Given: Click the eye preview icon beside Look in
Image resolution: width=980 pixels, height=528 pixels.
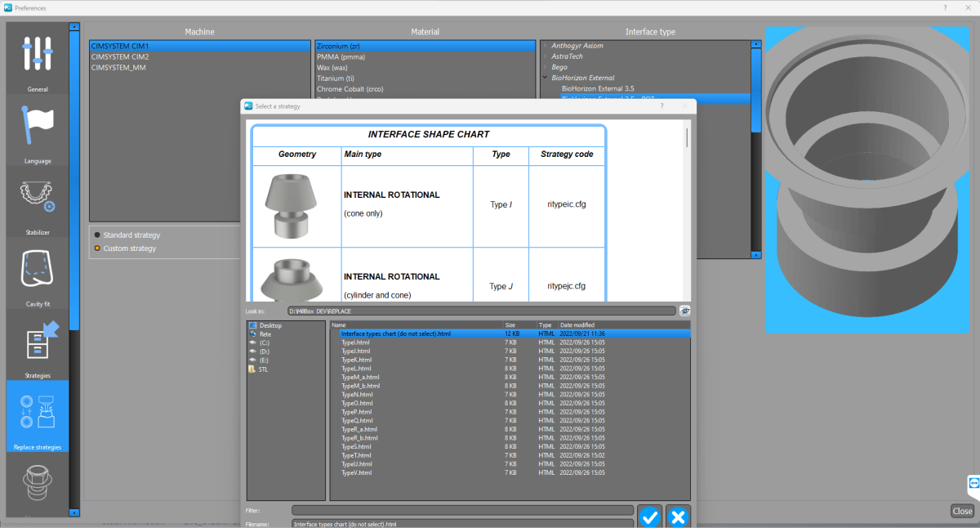Looking at the screenshot, I should click(684, 311).
